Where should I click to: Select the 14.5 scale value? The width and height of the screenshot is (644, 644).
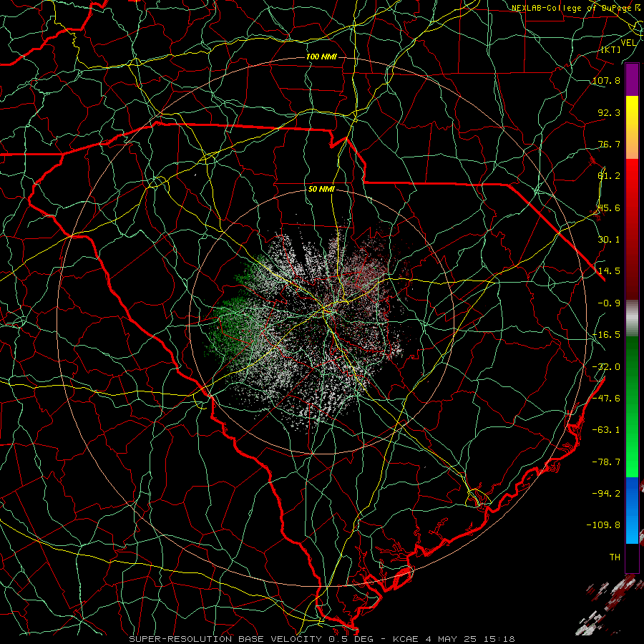pyautogui.click(x=609, y=271)
